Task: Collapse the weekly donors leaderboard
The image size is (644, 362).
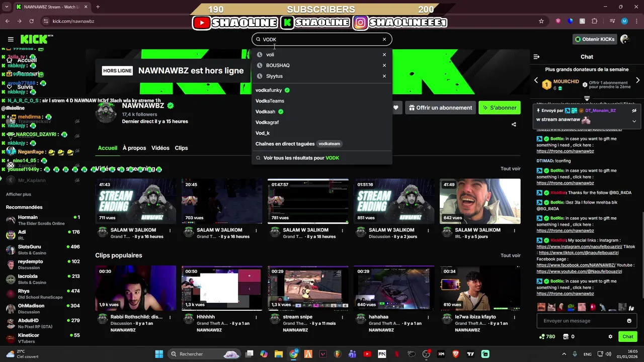Action: pos(587,99)
